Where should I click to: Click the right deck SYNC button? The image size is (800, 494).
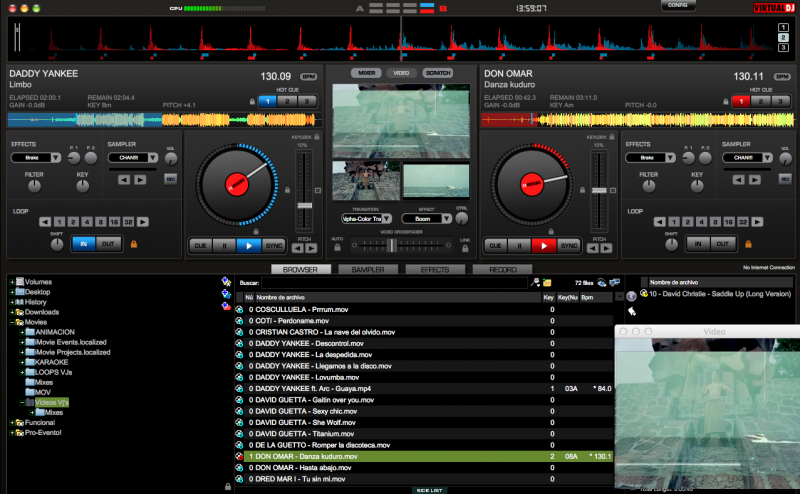click(568, 246)
